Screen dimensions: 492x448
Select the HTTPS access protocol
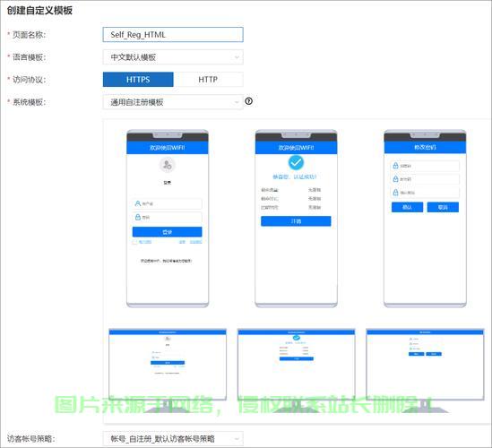tap(138, 80)
